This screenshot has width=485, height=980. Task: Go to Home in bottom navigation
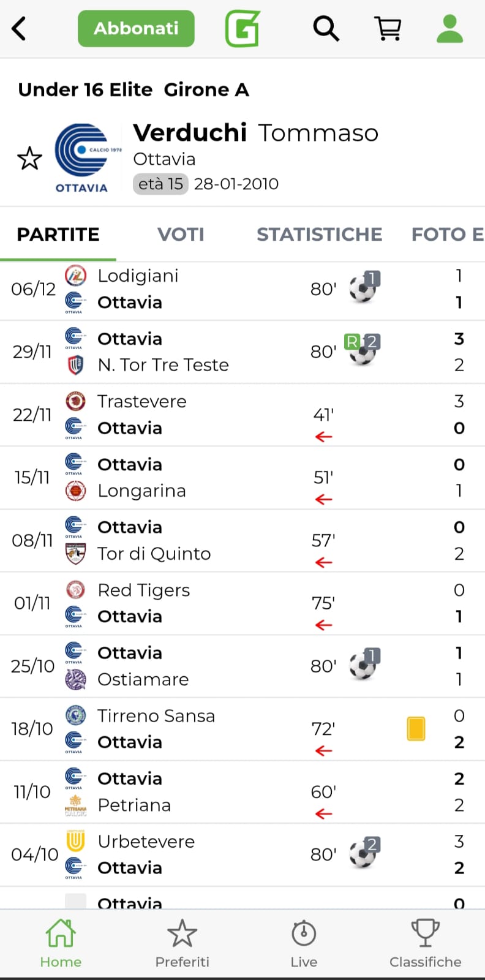tap(61, 944)
